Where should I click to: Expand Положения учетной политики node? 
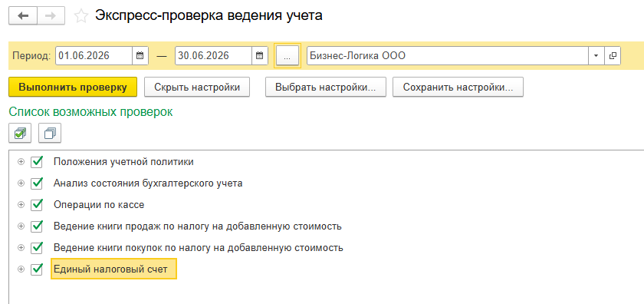[x=21, y=162]
